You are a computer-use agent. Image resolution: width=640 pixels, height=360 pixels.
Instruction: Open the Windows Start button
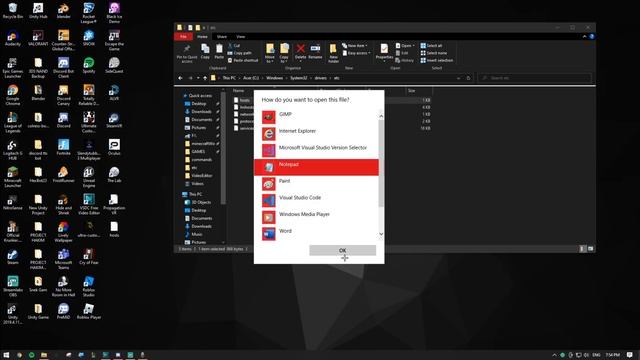click(6, 355)
